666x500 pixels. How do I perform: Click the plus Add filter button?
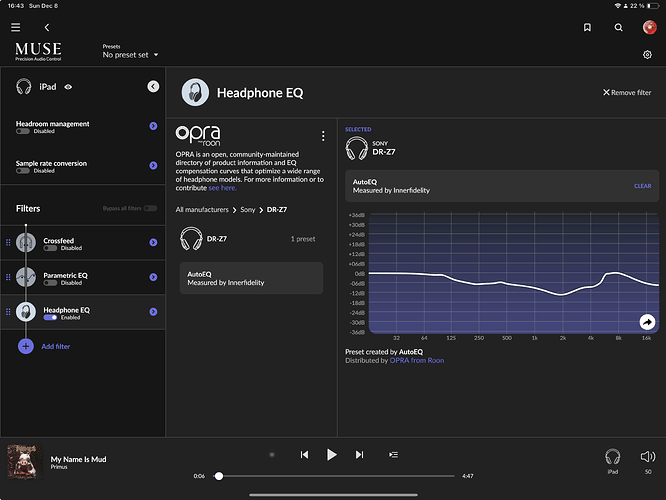pos(26,347)
